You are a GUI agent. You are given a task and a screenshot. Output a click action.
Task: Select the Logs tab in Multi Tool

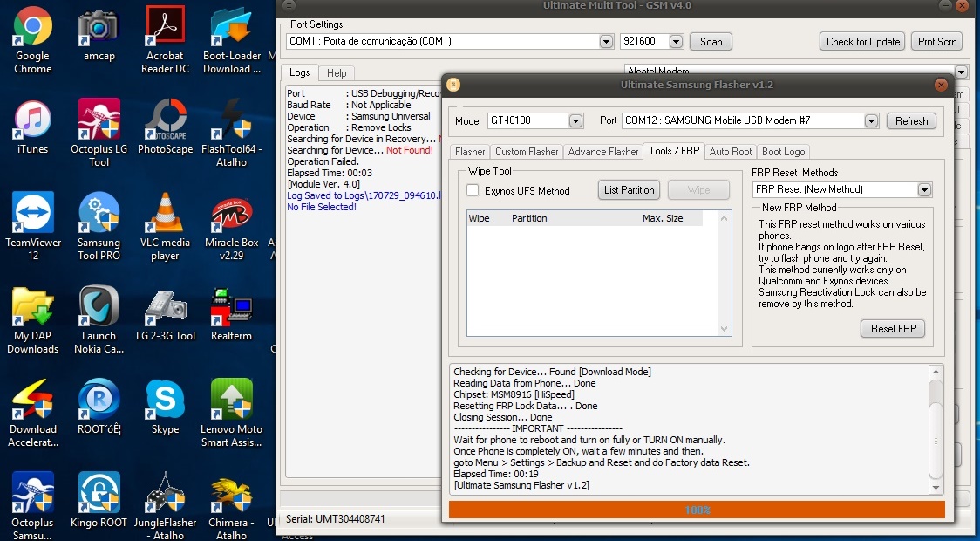click(x=299, y=72)
